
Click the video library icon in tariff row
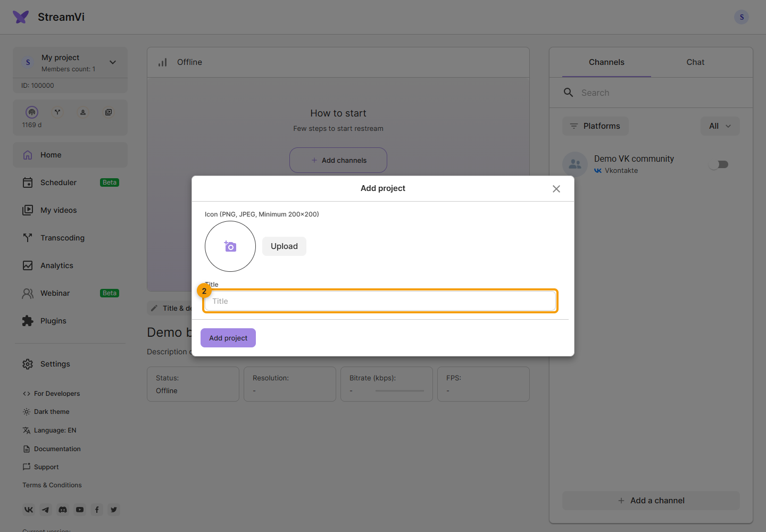point(109,112)
